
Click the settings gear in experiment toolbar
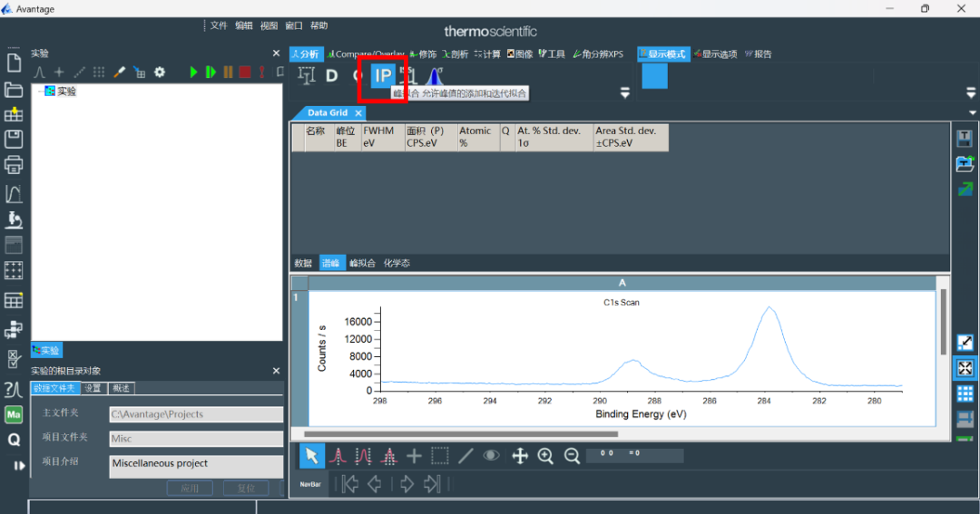160,72
